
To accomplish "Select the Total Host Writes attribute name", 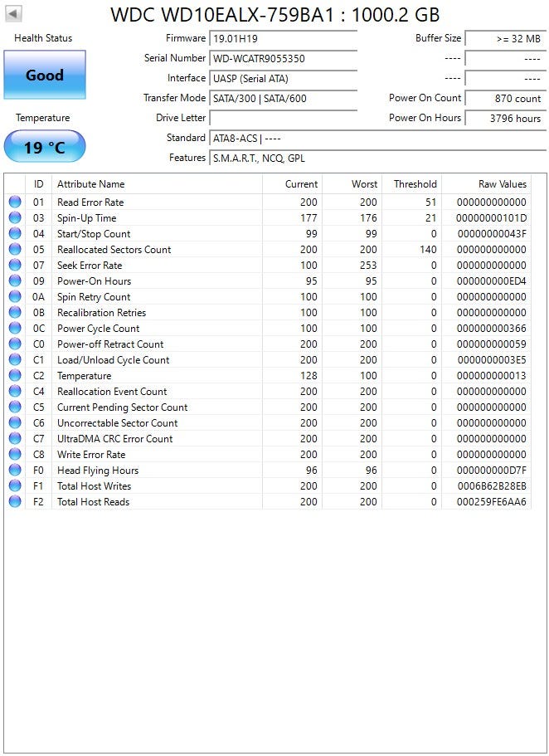I will [95, 486].
